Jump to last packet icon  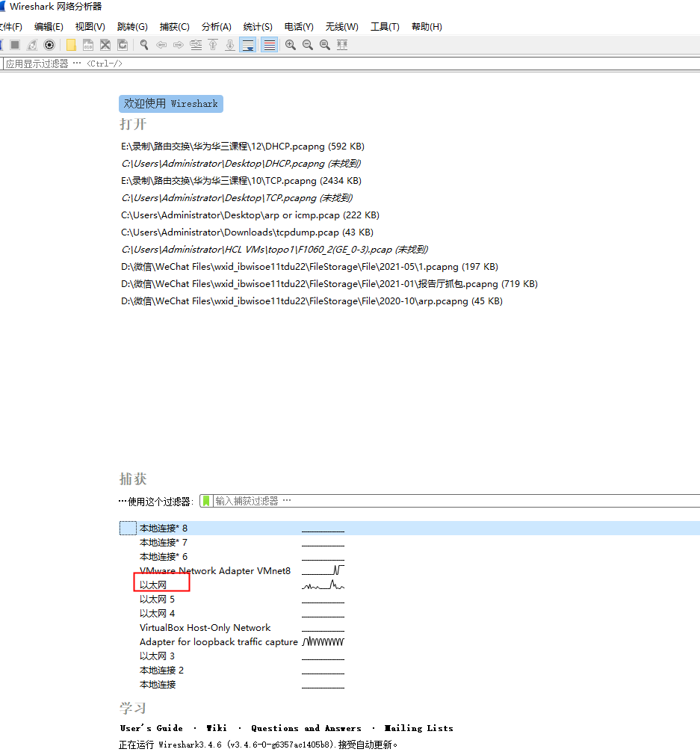coord(230,45)
